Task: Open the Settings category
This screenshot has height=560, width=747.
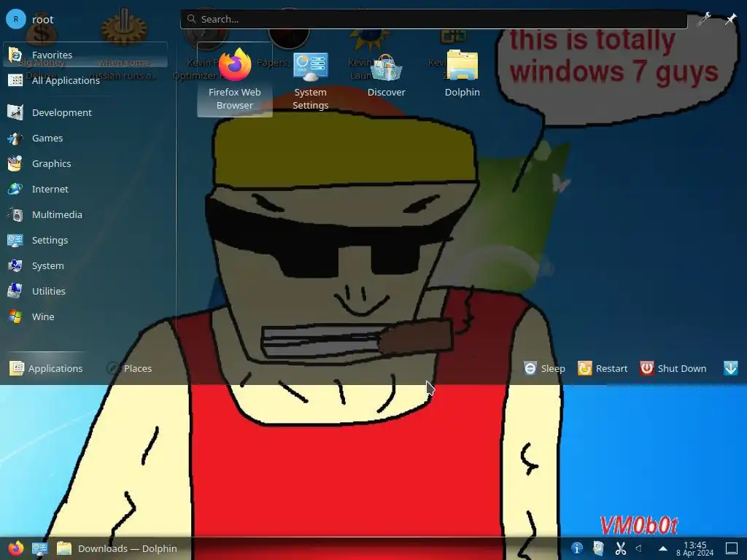Action: click(x=85, y=240)
